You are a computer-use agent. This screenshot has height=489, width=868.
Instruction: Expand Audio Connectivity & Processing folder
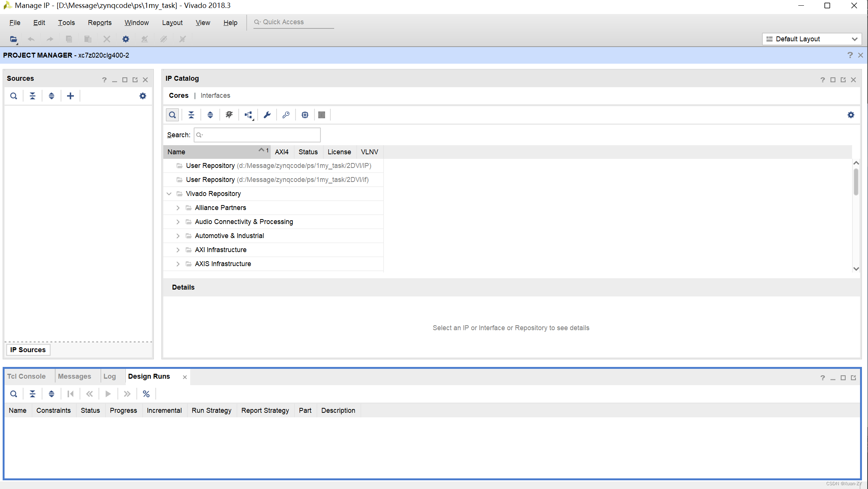pyautogui.click(x=178, y=222)
